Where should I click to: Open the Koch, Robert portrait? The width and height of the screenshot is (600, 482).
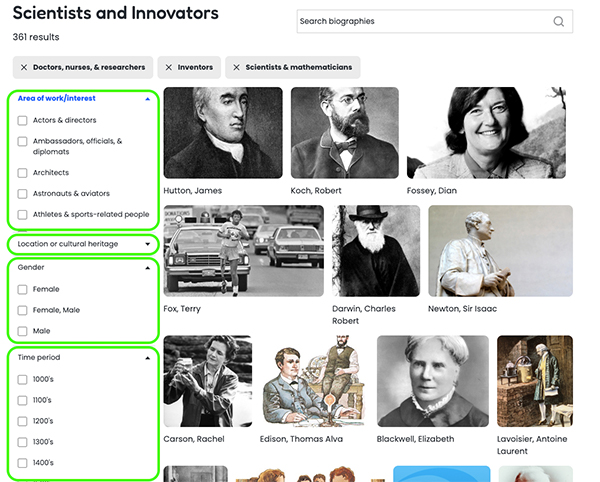click(x=345, y=133)
